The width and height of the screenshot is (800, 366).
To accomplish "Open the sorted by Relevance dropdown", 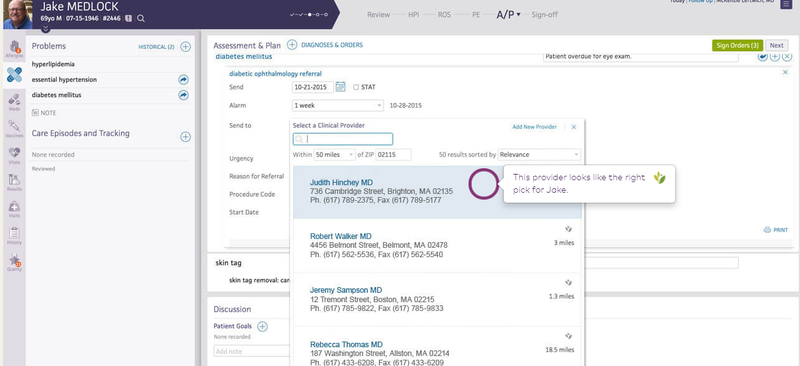I will point(539,155).
